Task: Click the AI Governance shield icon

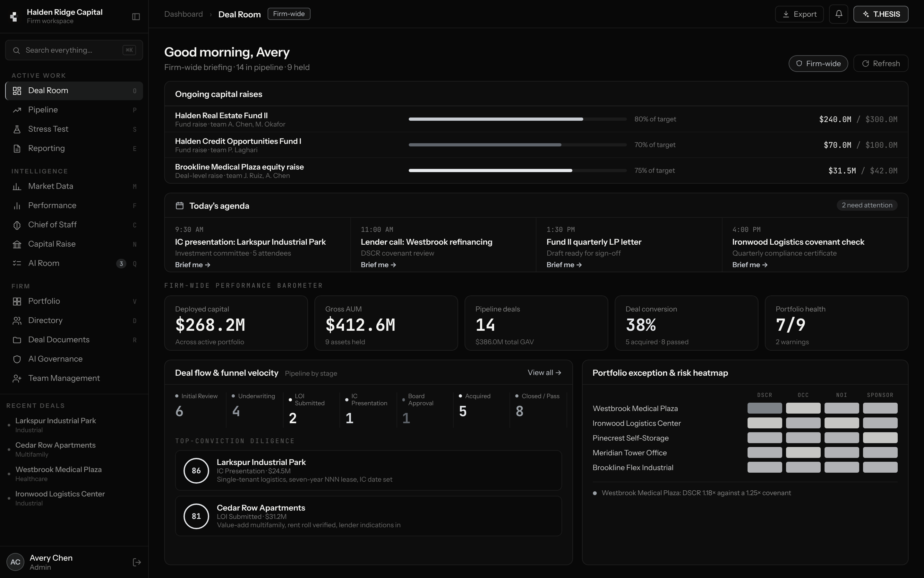Action: [17, 359]
